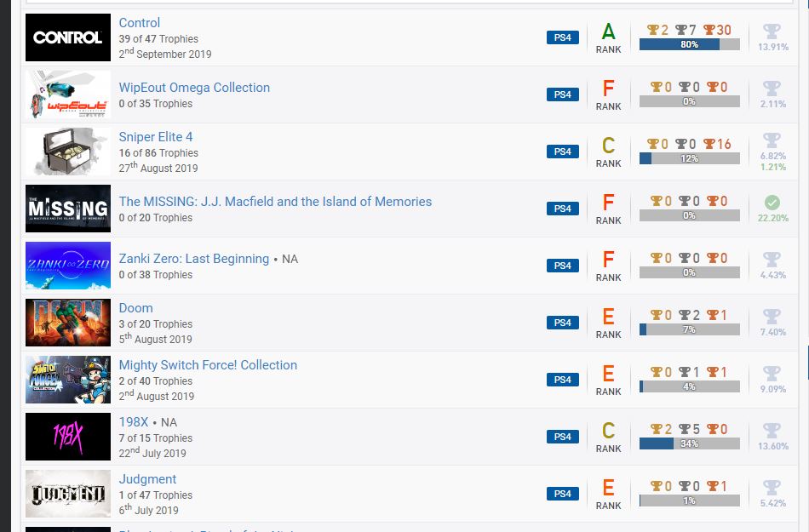
Task: Click the Control game thumbnail
Action: coord(68,37)
